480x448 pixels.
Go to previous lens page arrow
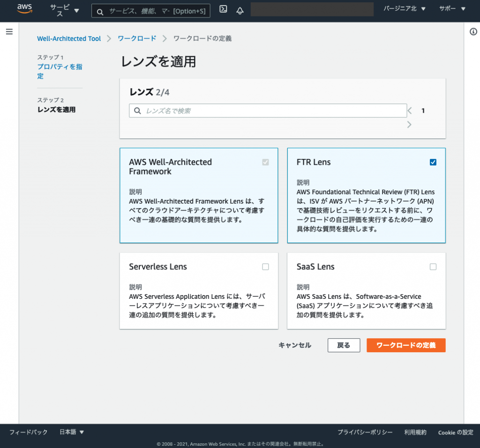pyautogui.click(x=410, y=111)
